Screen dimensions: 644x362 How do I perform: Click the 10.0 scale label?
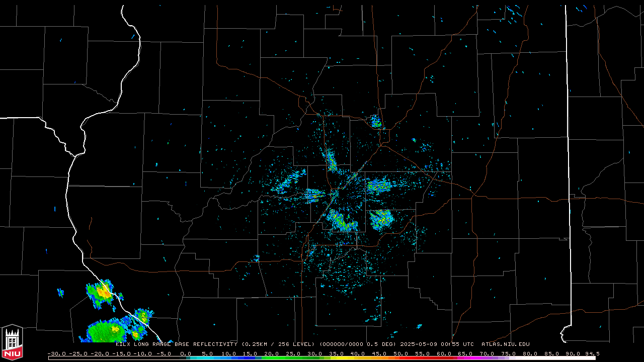pyautogui.click(x=229, y=353)
